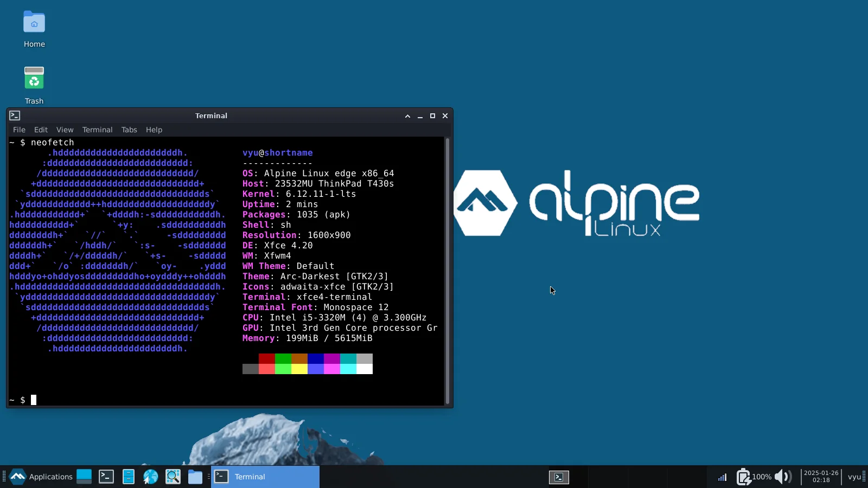The height and width of the screenshot is (488, 868).
Task: Click the volume icon in the system tray
Action: point(782,477)
